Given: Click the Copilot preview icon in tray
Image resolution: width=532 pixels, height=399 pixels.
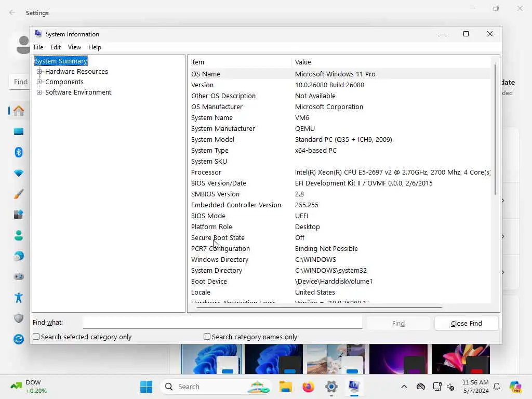Looking at the screenshot, I should click(x=515, y=387).
